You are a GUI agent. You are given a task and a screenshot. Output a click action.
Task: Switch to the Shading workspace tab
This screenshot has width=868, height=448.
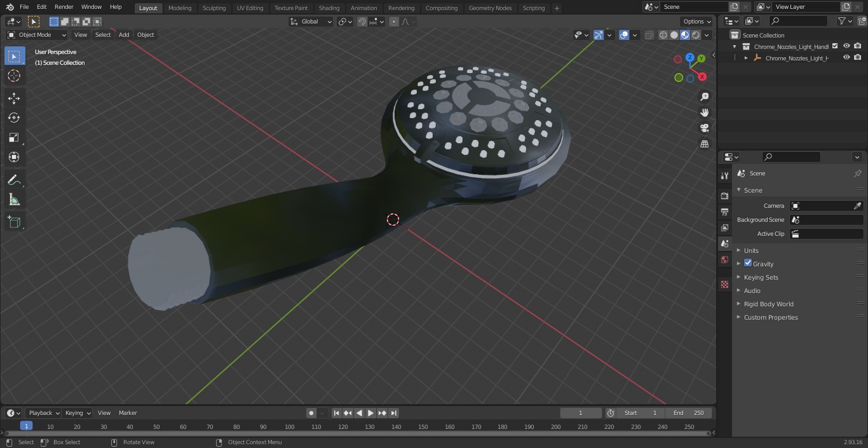point(329,8)
